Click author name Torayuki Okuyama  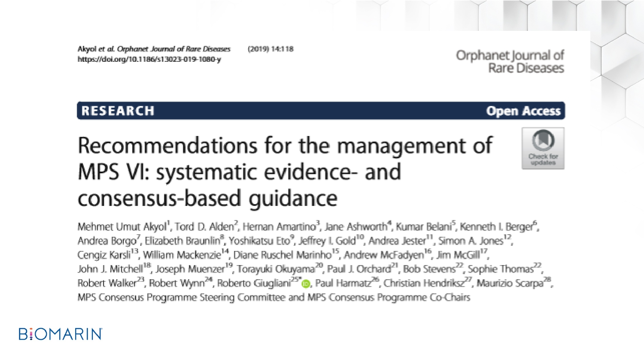click(276, 269)
